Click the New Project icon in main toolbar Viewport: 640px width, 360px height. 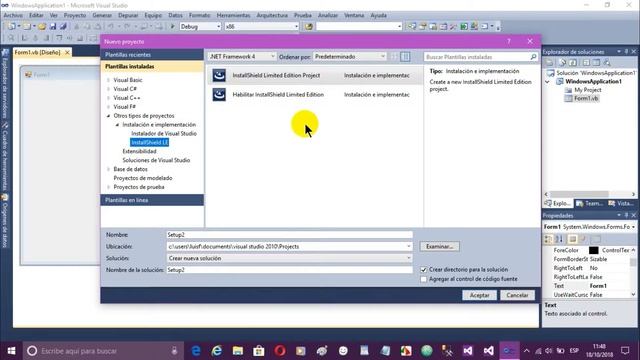tap(11, 27)
